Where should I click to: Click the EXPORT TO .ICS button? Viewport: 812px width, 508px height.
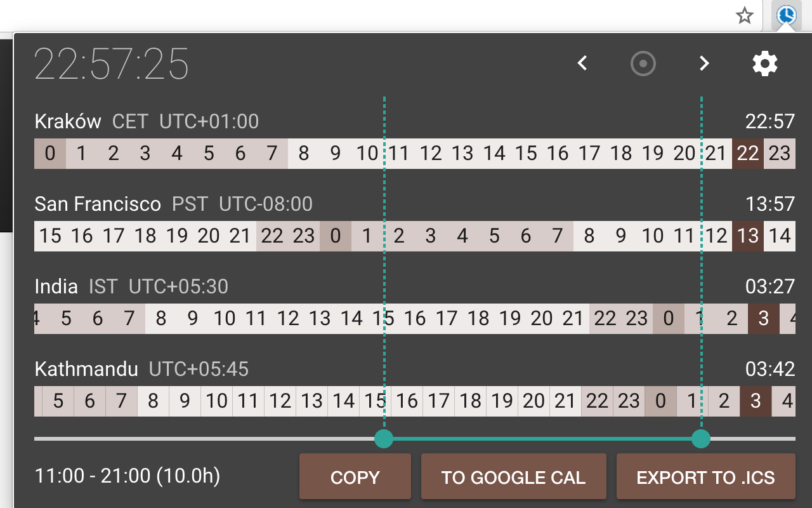point(705,477)
